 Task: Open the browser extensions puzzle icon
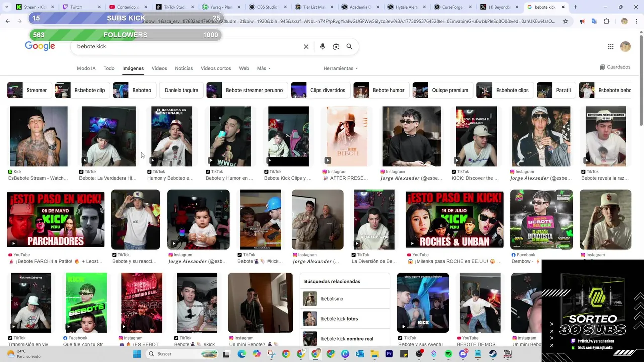coord(607,21)
